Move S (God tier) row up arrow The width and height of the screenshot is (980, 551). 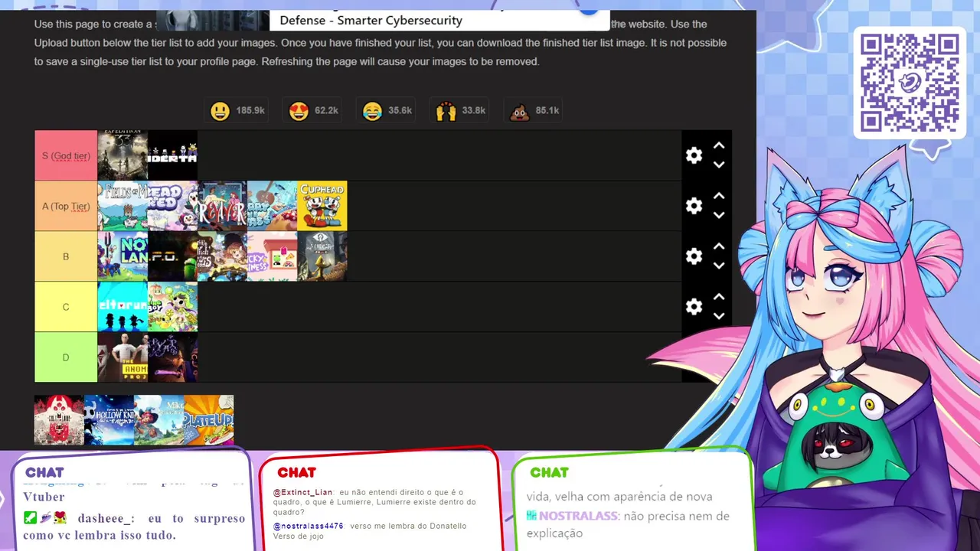pyautogui.click(x=719, y=145)
